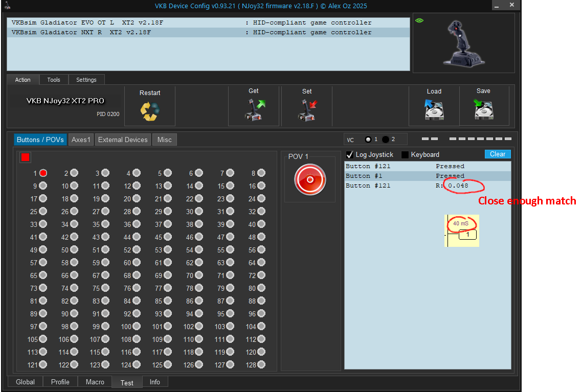Image resolution: width=582 pixels, height=392 pixels.
Task: Click button indicator 70
Action: coord(199,275)
